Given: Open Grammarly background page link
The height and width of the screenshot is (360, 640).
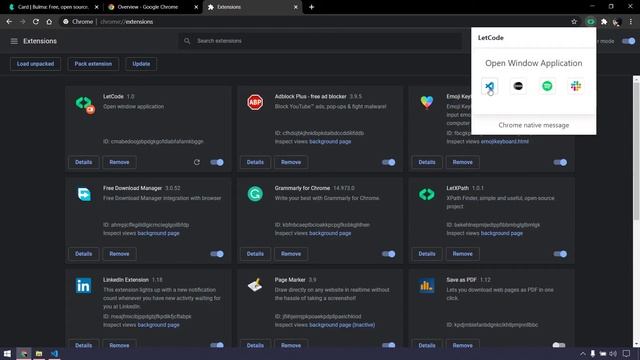Looking at the screenshot, I should tap(330, 233).
